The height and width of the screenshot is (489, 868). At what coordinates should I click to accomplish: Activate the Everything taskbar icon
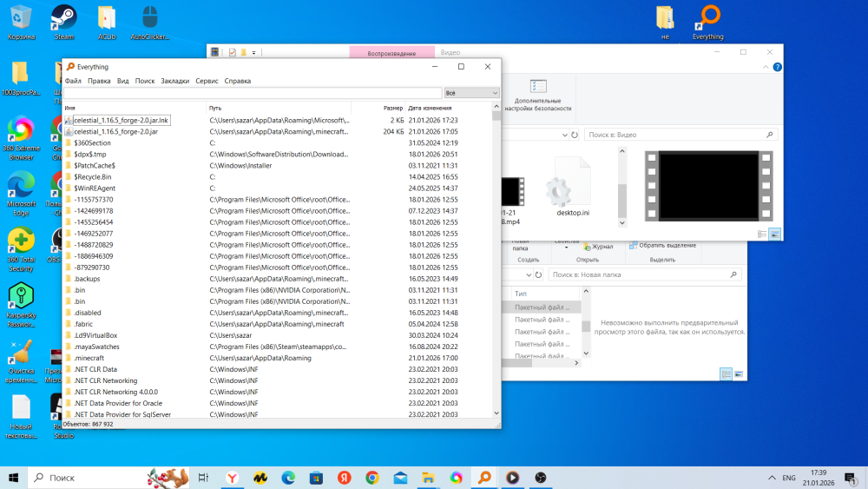click(x=484, y=478)
